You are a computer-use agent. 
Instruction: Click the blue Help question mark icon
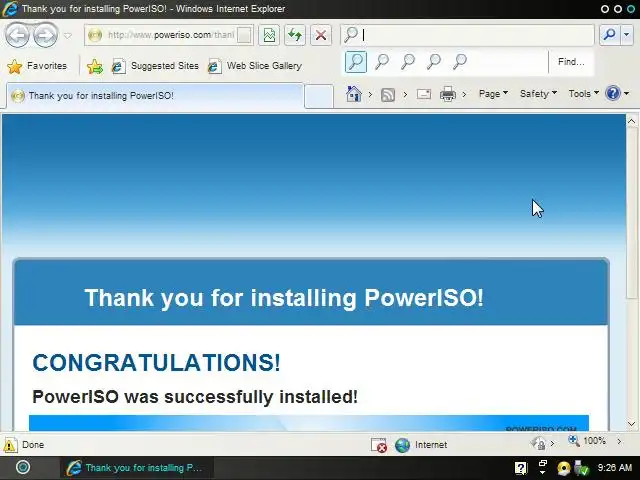(613, 93)
